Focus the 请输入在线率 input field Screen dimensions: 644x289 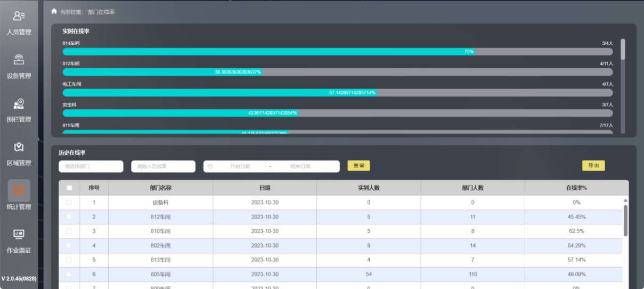[x=163, y=166]
